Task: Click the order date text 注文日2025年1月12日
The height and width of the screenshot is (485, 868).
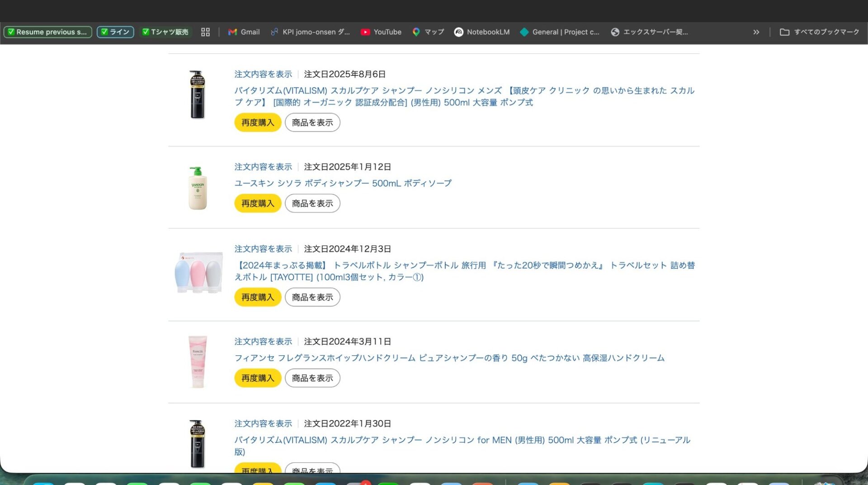Action: [348, 167]
